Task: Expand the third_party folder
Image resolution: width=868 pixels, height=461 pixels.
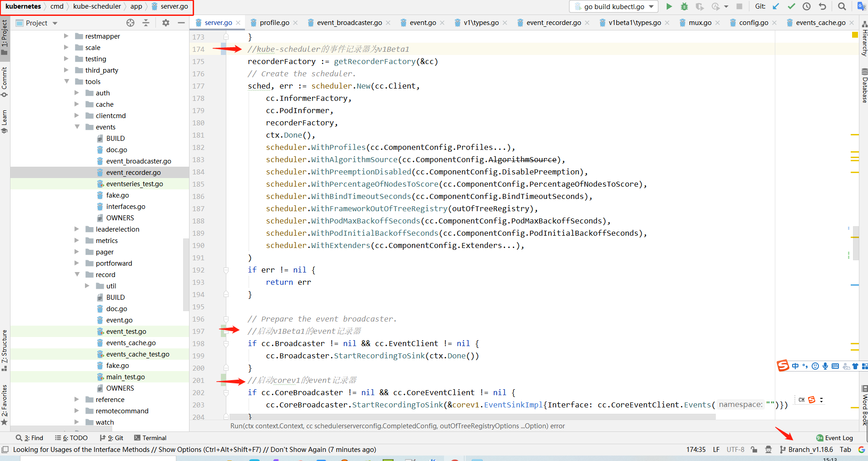Action: (x=67, y=70)
